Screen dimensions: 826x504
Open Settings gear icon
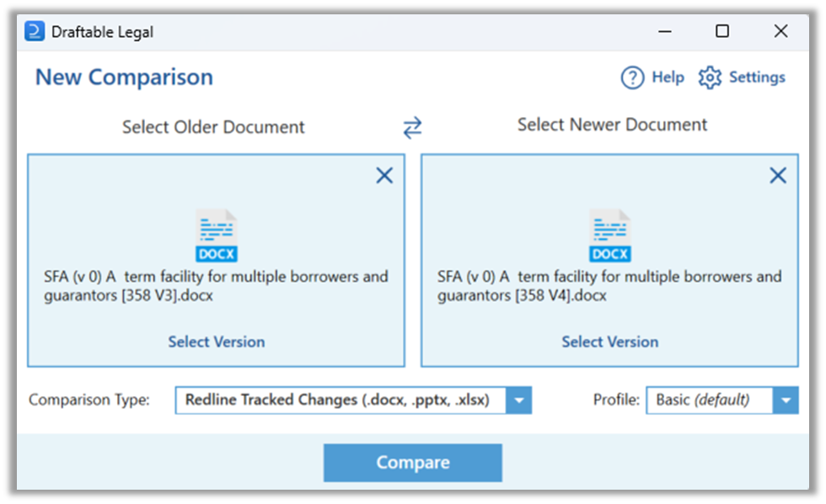click(710, 78)
